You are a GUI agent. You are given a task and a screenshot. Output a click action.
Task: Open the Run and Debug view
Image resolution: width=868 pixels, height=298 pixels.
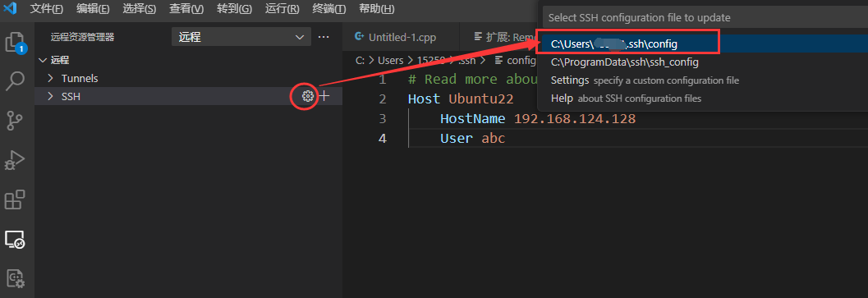(15, 159)
